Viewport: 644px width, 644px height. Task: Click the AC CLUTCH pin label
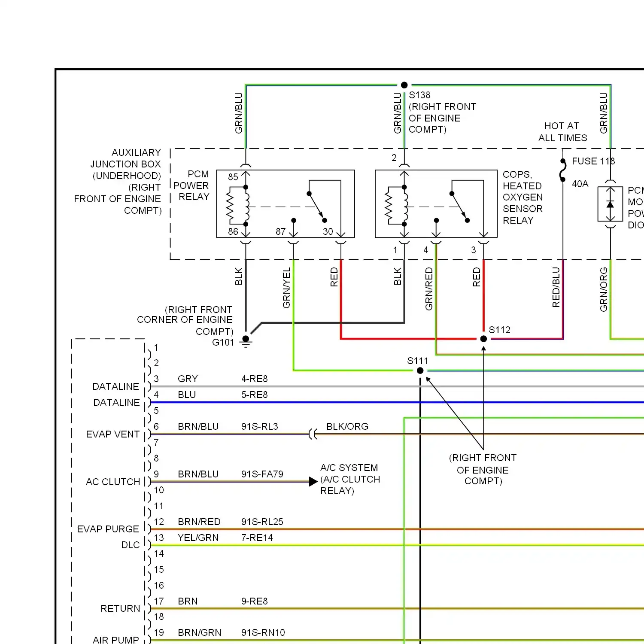[x=113, y=482]
